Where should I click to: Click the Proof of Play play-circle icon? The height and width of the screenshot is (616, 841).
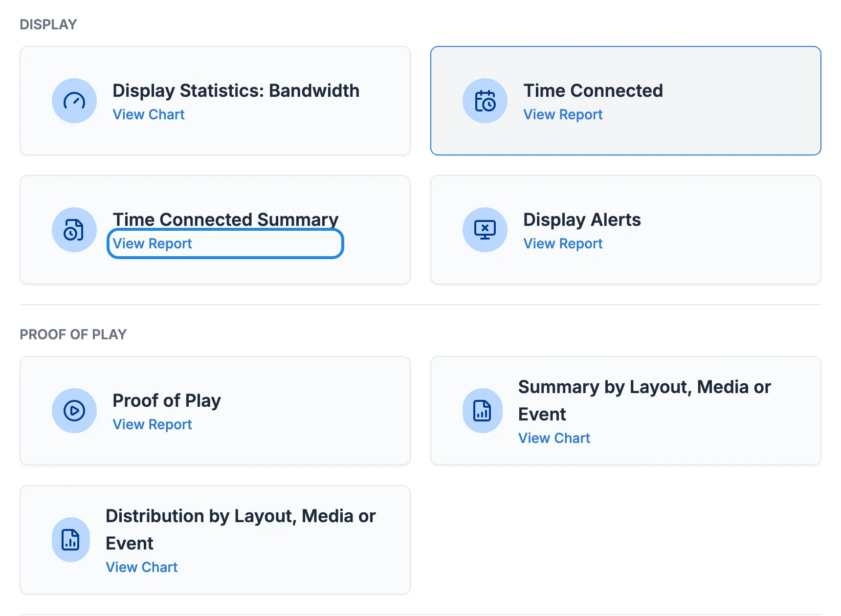(74, 411)
